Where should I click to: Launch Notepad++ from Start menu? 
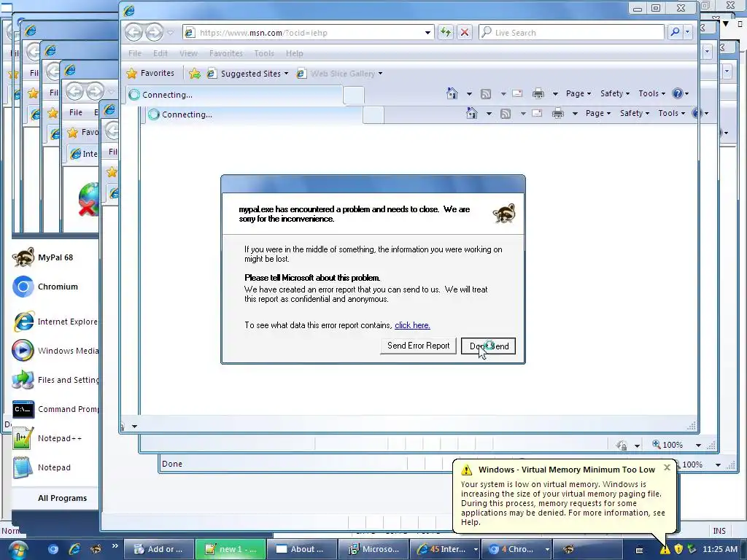point(55,438)
